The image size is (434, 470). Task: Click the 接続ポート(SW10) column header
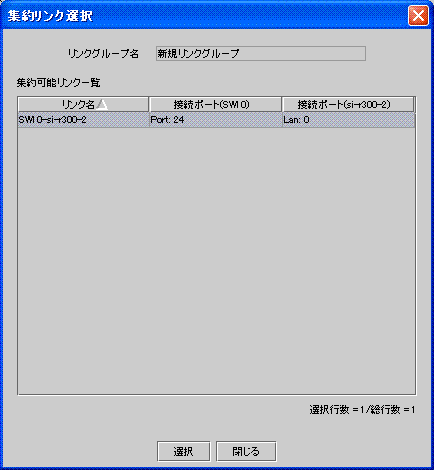pos(215,105)
